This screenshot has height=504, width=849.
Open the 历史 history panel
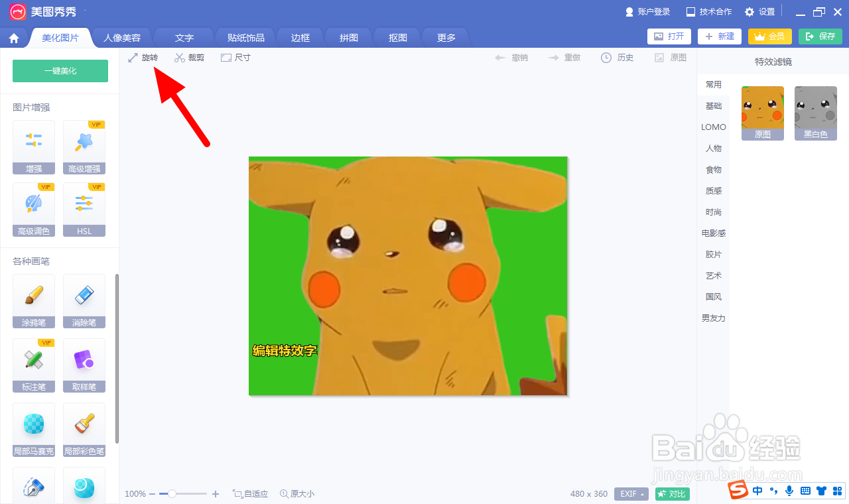click(618, 58)
